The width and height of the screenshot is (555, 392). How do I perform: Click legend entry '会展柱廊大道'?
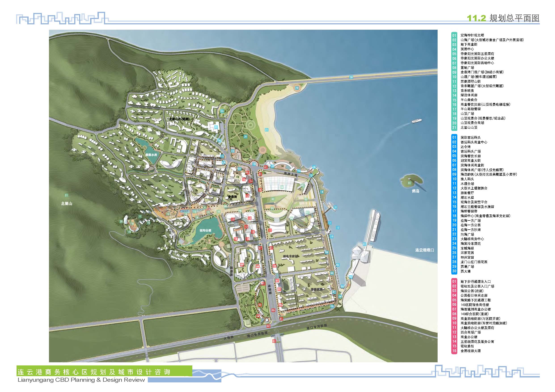(470, 351)
